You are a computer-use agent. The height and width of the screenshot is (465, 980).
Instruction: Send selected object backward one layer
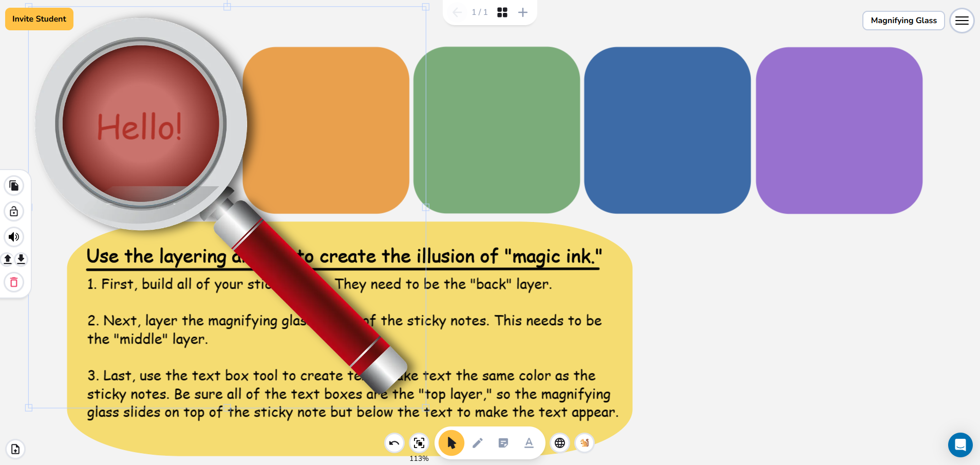coord(21,259)
